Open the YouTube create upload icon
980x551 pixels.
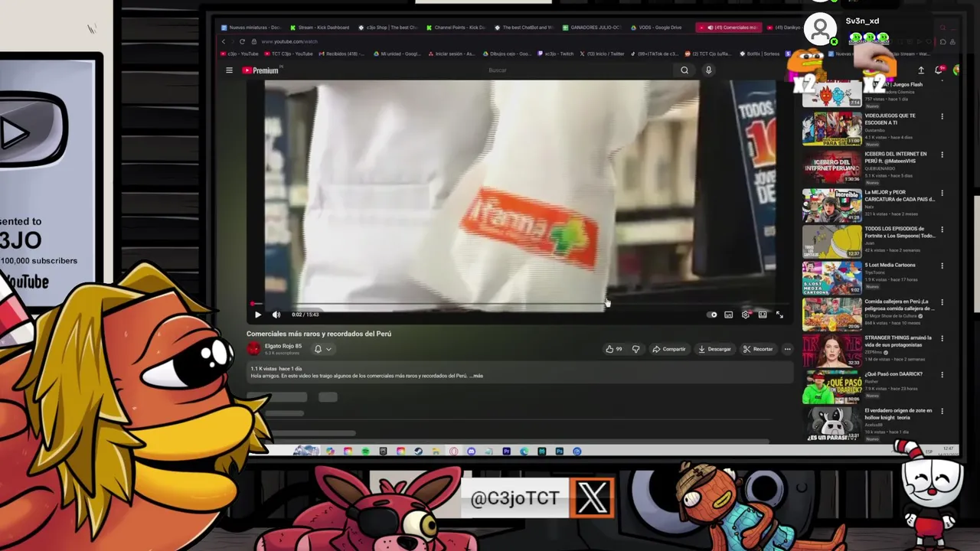tap(921, 70)
